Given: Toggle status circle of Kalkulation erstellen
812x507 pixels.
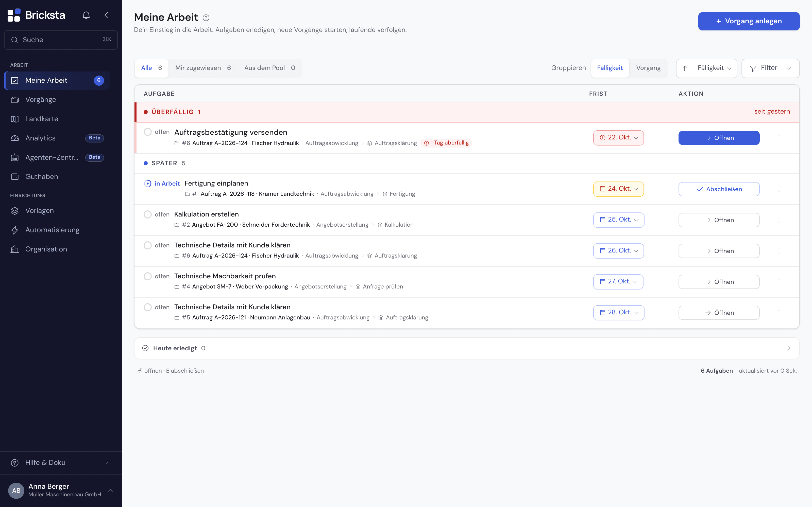Looking at the screenshot, I should (148, 214).
